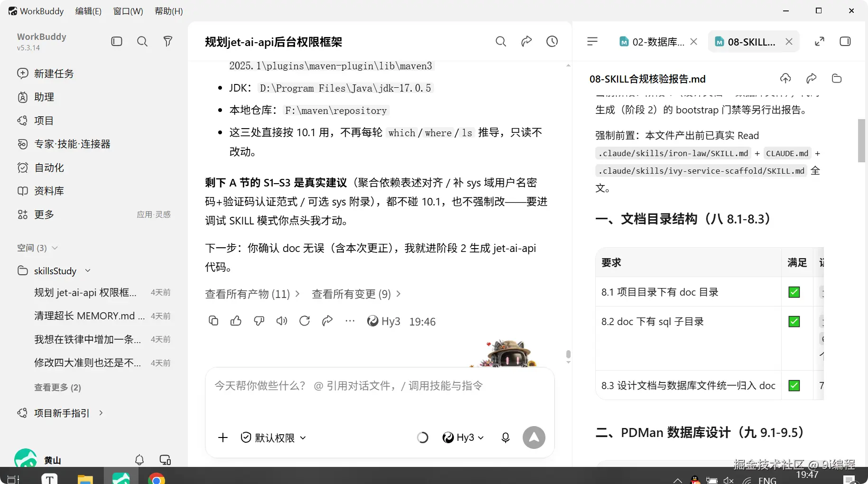Open File Explorer from the taskbar

[x=85, y=478]
